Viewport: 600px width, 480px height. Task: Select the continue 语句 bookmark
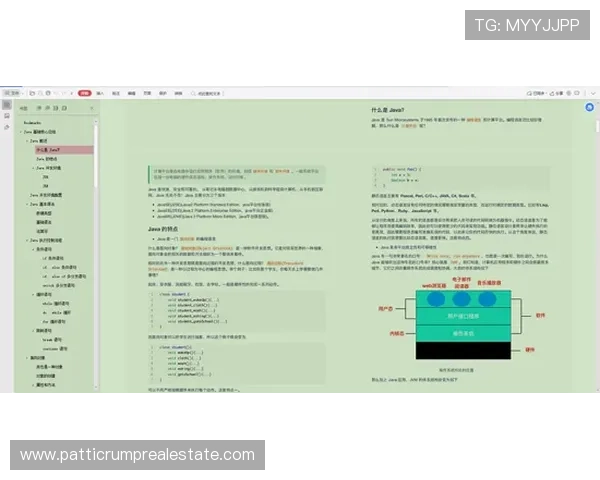point(55,349)
